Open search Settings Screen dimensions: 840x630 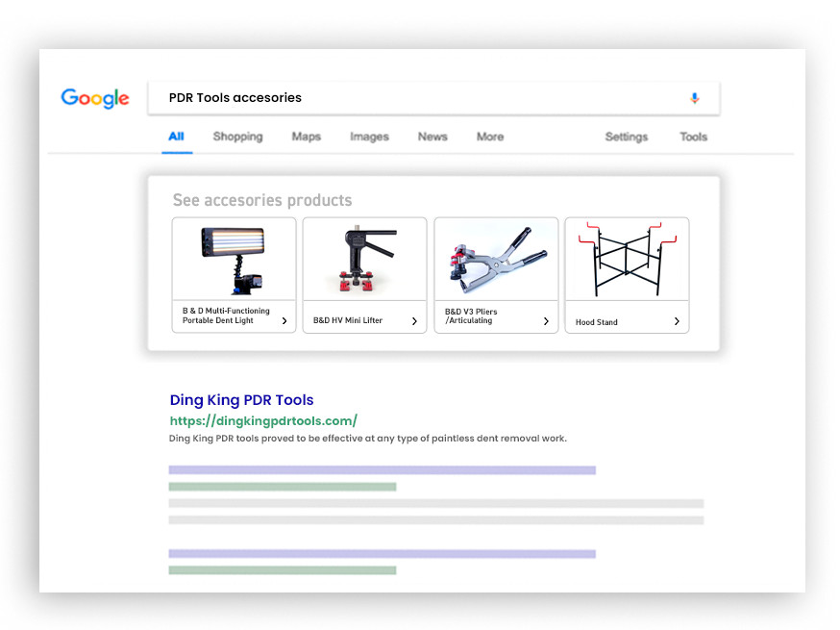[626, 137]
